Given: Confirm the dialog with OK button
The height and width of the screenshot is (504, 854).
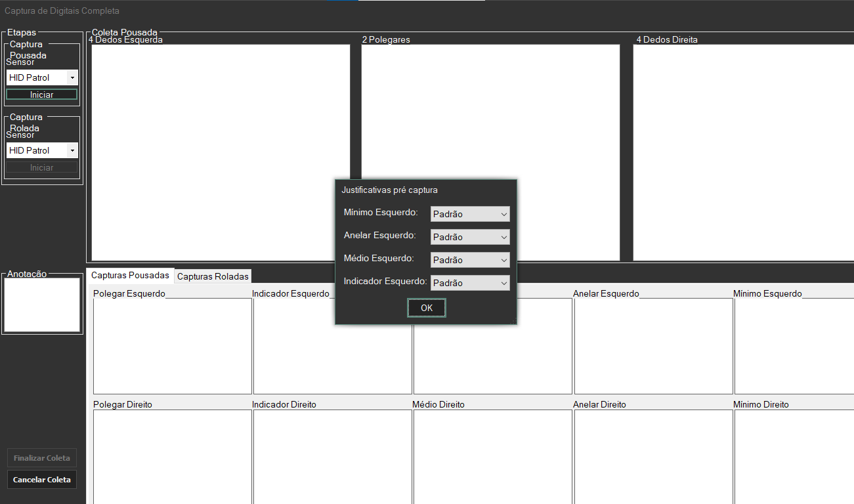Looking at the screenshot, I should coord(427,308).
